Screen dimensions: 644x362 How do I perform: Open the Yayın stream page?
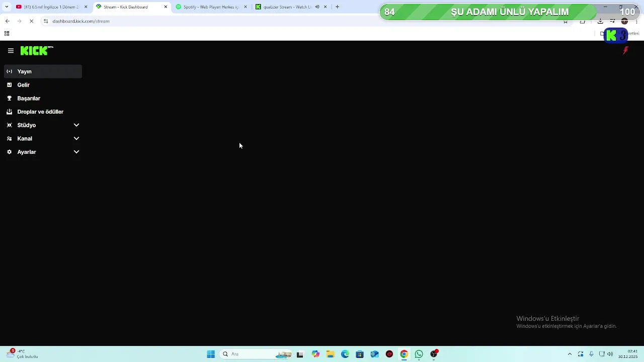coord(43,71)
